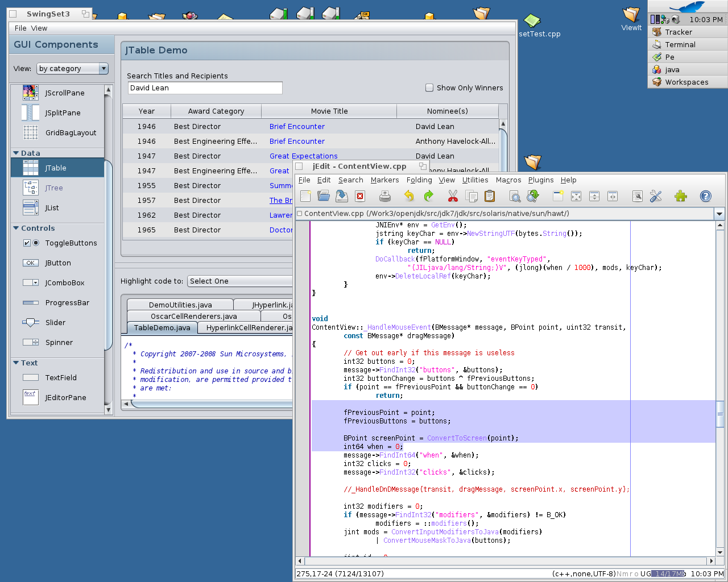
Task: Open the Highlight code 'Select One' dropdown
Action: click(x=240, y=281)
